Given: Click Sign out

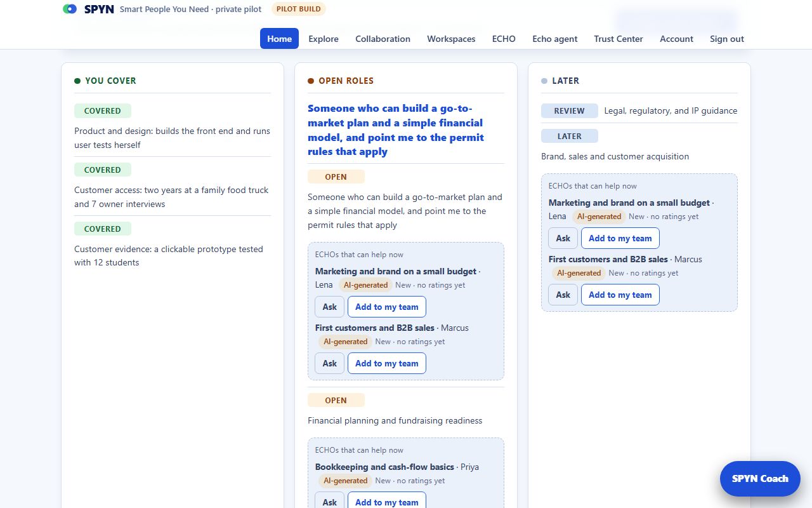Looking at the screenshot, I should click(727, 39).
